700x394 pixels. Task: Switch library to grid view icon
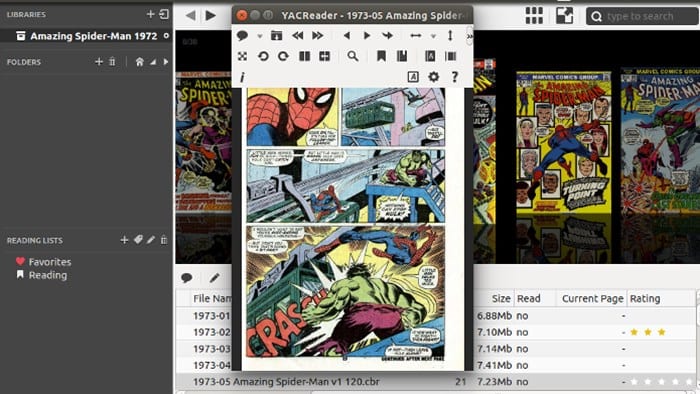tap(534, 16)
